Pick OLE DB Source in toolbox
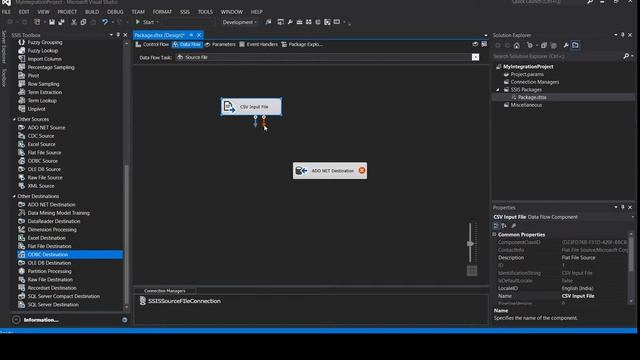This screenshot has width=640, height=360. [x=44, y=169]
